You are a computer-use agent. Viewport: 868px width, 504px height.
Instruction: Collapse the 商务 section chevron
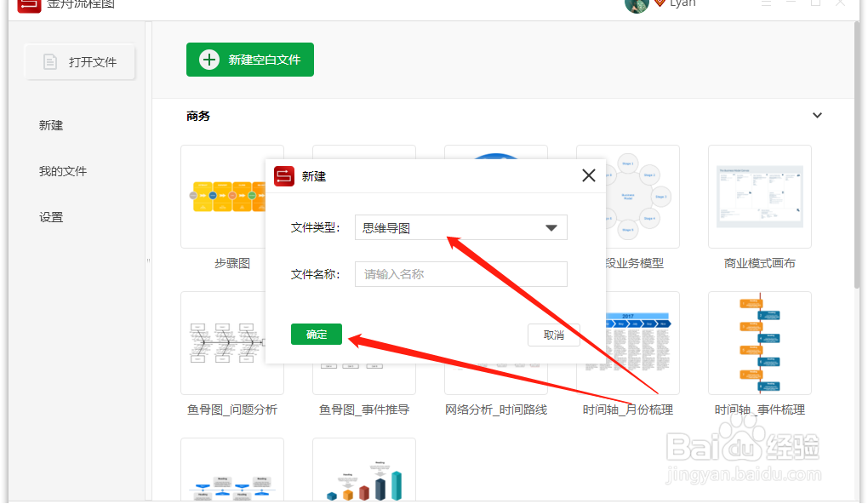coord(817,115)
